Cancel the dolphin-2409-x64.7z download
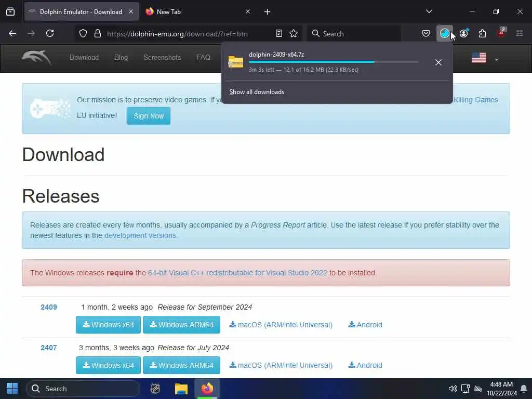The width and height of the screenshot is (532, 399). coord(438,62)
